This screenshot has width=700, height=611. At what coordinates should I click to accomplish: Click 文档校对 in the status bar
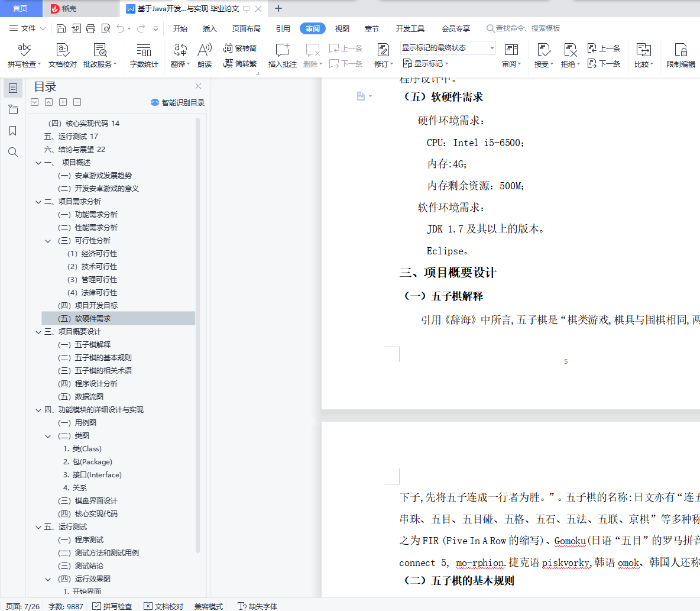point(163,606)
